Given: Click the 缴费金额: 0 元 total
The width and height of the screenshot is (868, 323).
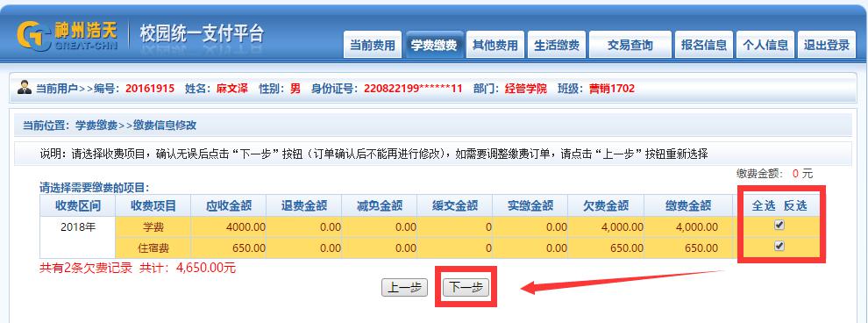Looking at the screenshot, I should [774, 174].
